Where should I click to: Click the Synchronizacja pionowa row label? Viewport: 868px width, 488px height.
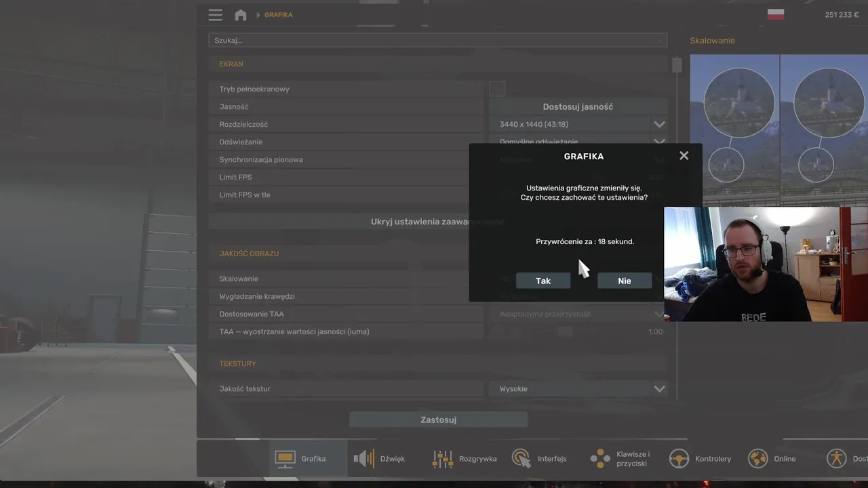(x=261, y=159)
